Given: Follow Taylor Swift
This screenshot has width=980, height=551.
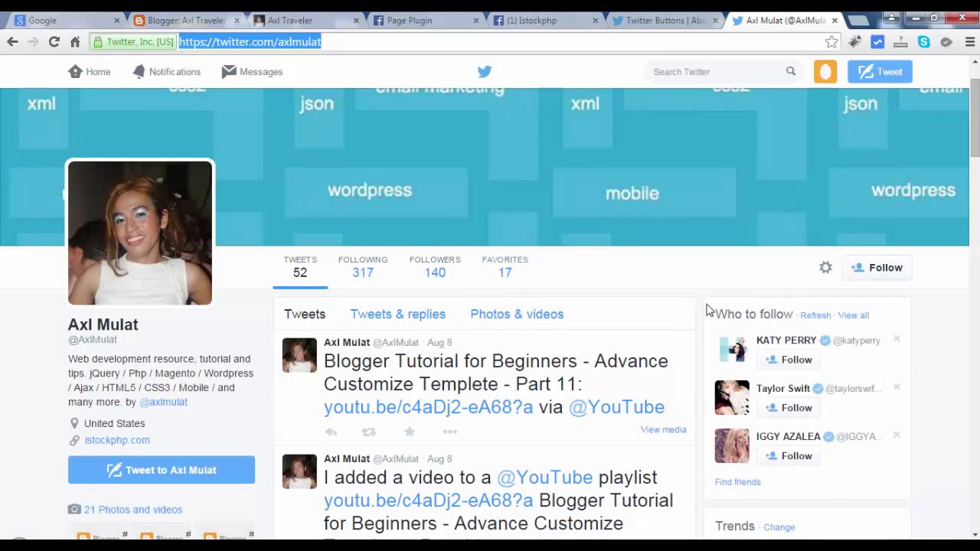Looking at the screenshot, I should point(788,408).
